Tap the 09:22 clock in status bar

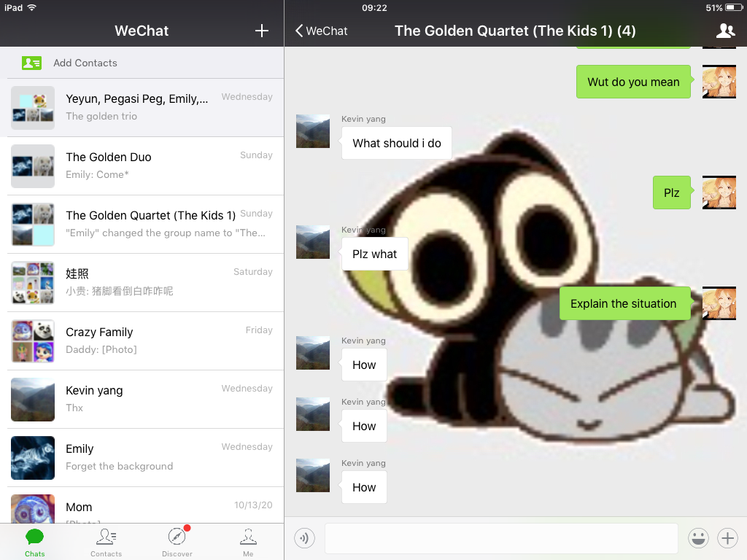click(374, 7)
